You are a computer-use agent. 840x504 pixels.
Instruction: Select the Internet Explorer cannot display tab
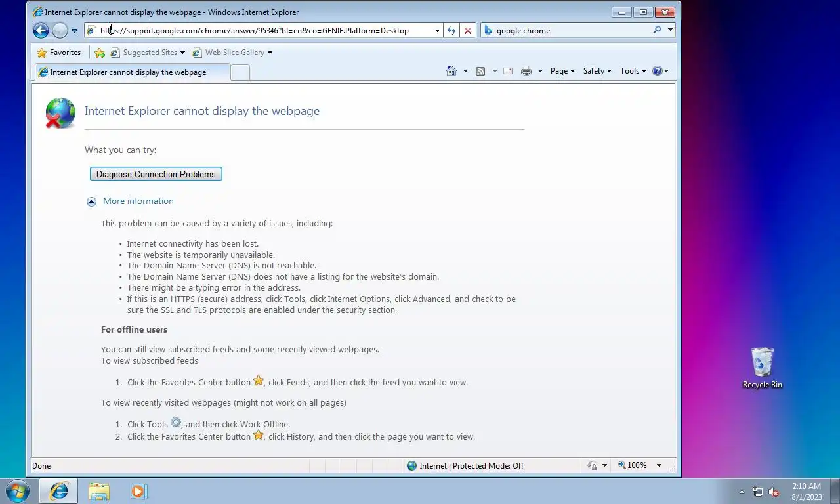click(x=131, y=72)
